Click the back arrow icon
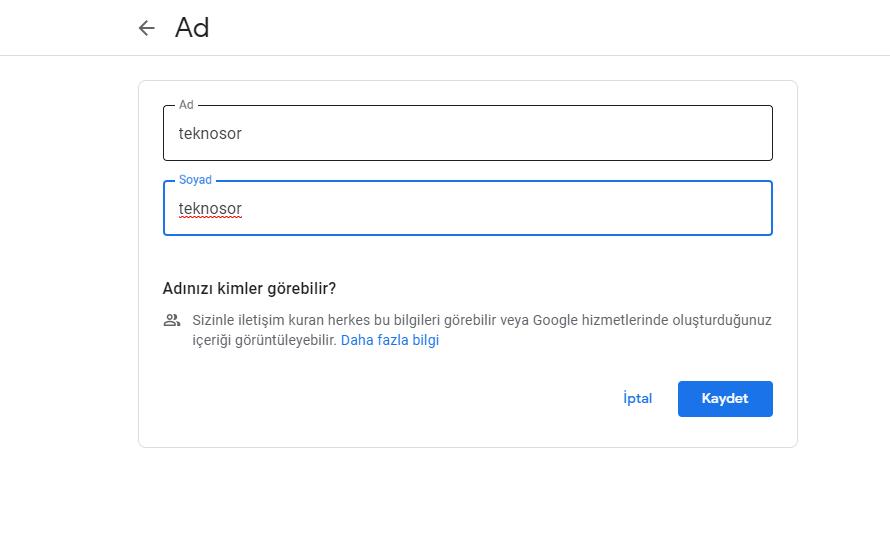The image size is (890, 558). [147, 28]
